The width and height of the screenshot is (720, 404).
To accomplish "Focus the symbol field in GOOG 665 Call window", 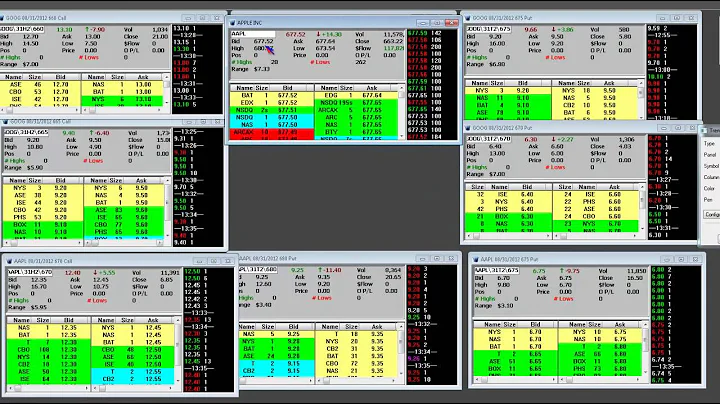I will point(26,133).
